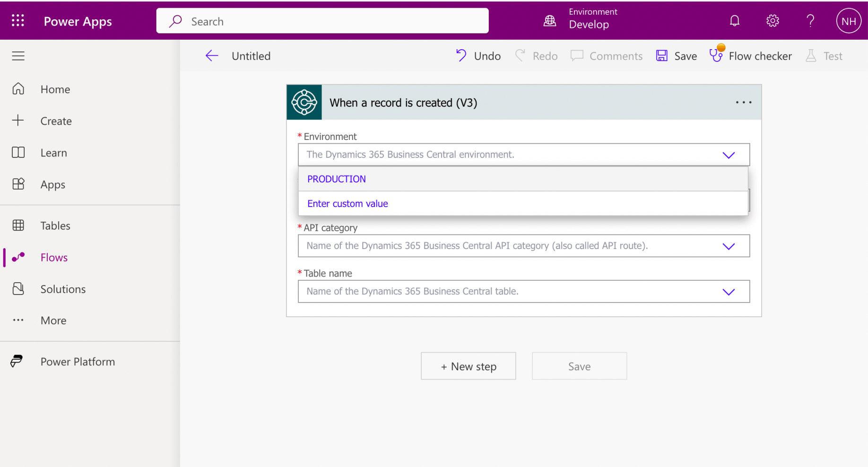Click the Undo toolbar button
The image size is (868, 467).
pyautogui.click(x=478, y=56)
